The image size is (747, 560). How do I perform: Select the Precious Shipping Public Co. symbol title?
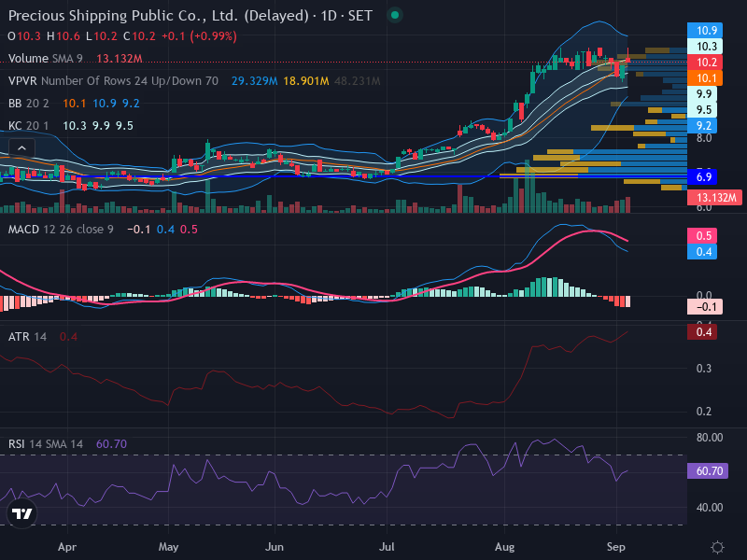pos(190,16)
